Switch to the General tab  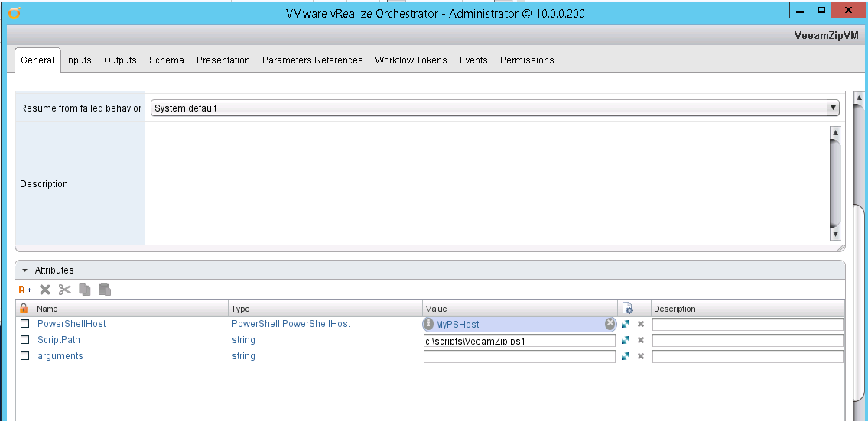click(37, 60)
